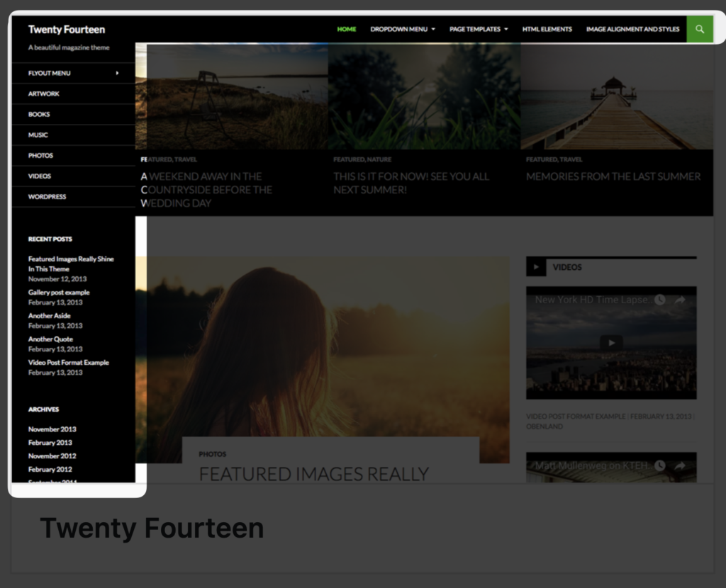Click the Photos category above featured post

click(213, 454)
